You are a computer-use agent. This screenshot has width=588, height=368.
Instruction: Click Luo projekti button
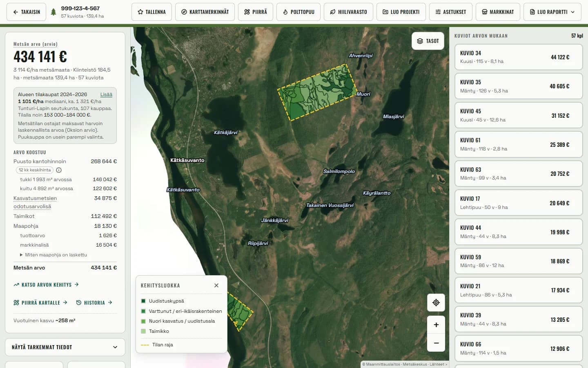[x=401, y=12]
